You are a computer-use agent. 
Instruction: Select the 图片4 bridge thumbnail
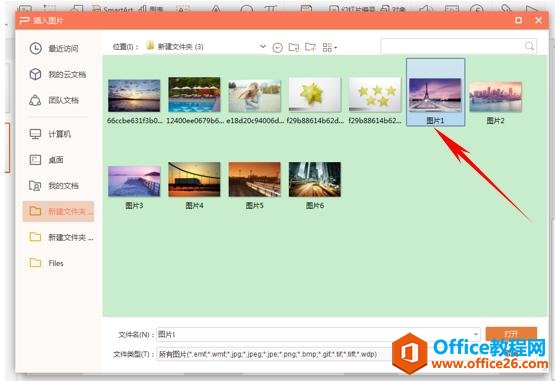click(x=194, y=186)
